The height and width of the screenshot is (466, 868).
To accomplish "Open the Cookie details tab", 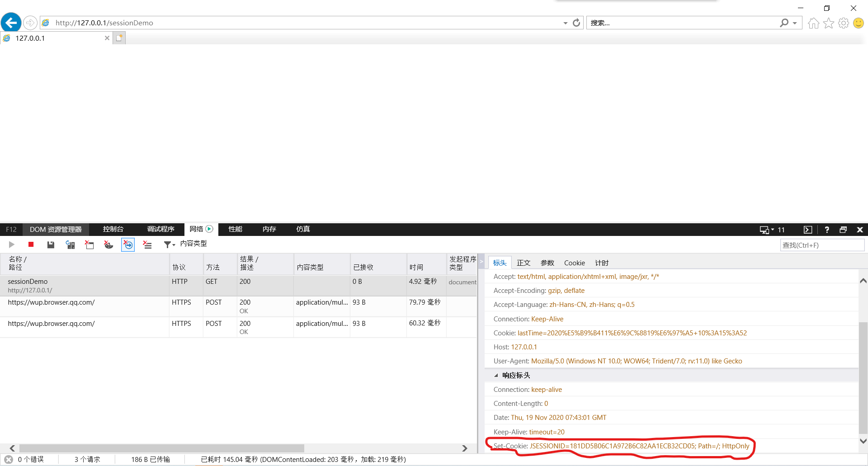I will click(574, 263).
